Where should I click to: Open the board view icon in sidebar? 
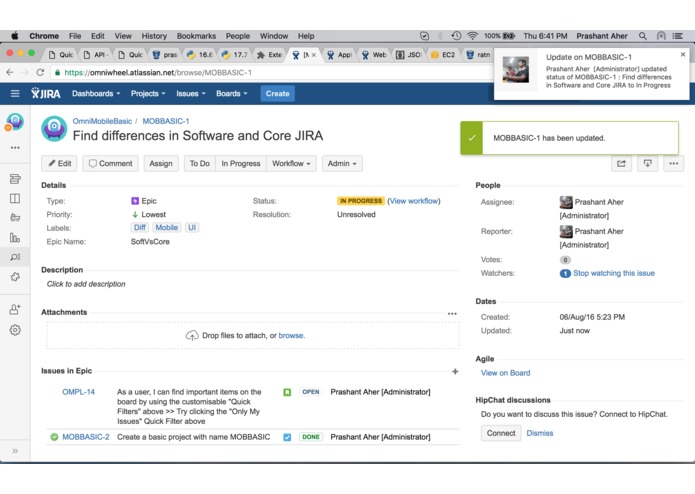[15, 198]
